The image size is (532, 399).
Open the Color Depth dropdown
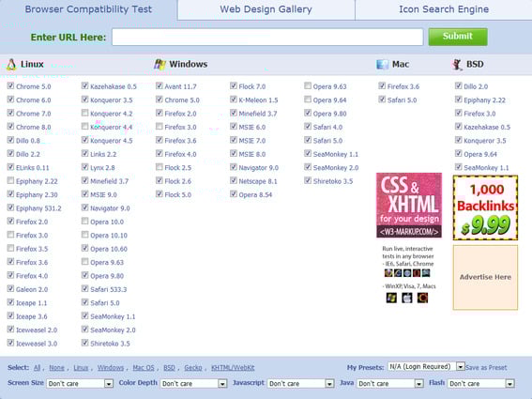[193, 383]
